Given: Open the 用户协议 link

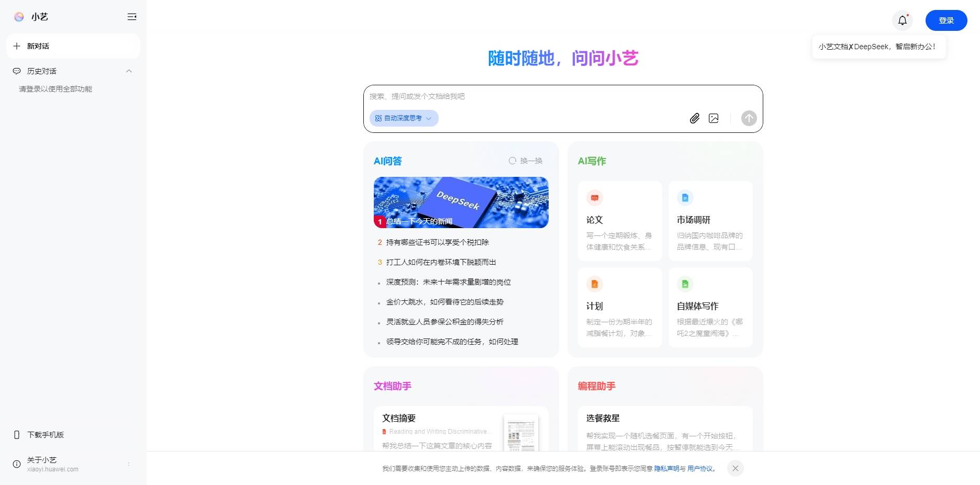Looking at the screenshot, I should [x=700, y=469].
